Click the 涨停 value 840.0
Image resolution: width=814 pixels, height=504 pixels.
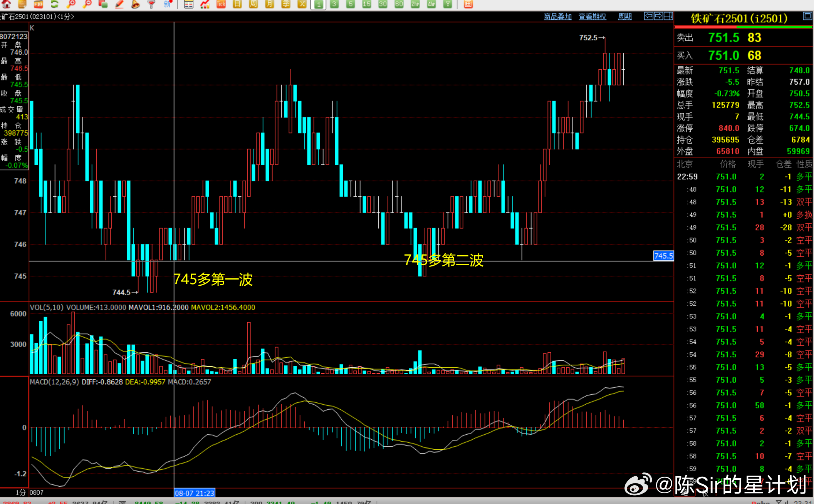[729, 128]
